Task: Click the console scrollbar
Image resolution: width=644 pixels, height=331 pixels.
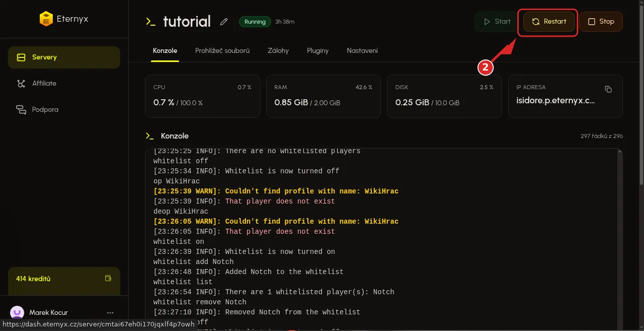Action: click(620, 240)
